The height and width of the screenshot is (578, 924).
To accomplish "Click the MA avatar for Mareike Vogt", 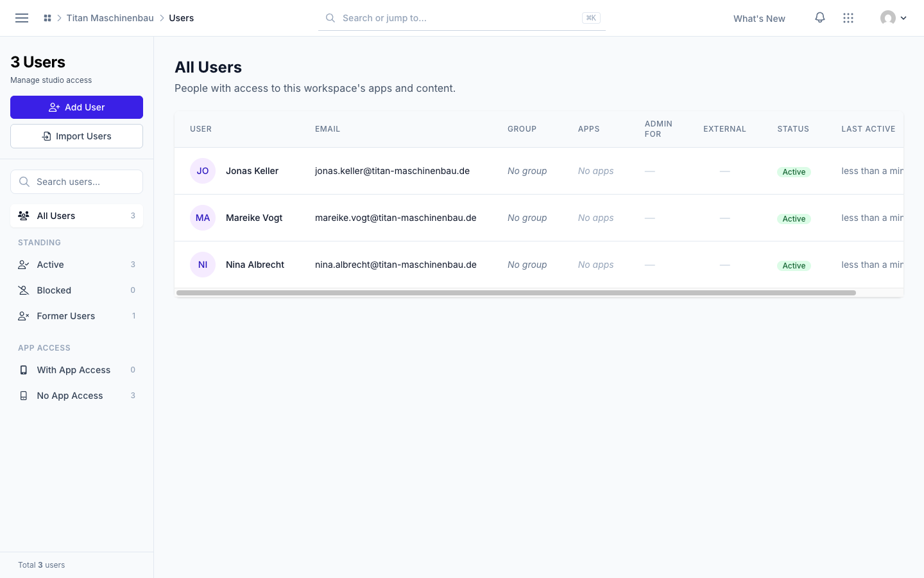I will tap(203, 218).
